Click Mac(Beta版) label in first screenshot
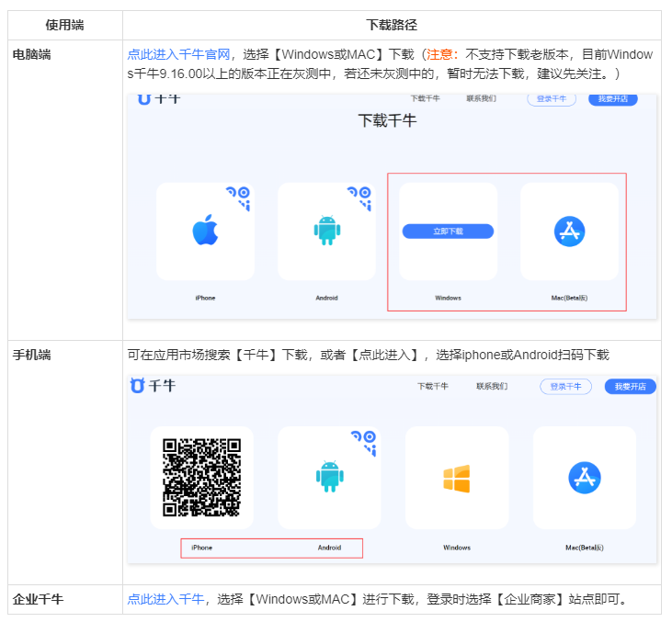Screen dimensions: 672x622 tap(569, 298)
